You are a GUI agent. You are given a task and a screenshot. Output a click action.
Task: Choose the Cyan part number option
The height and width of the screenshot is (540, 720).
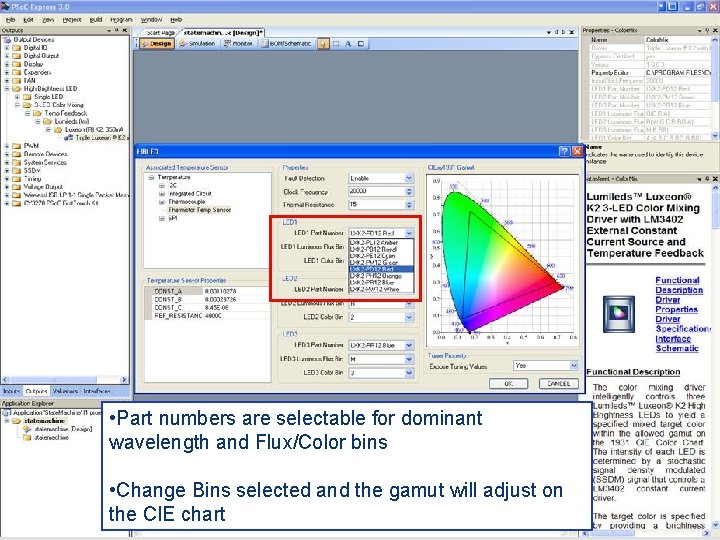click(381, 256)
